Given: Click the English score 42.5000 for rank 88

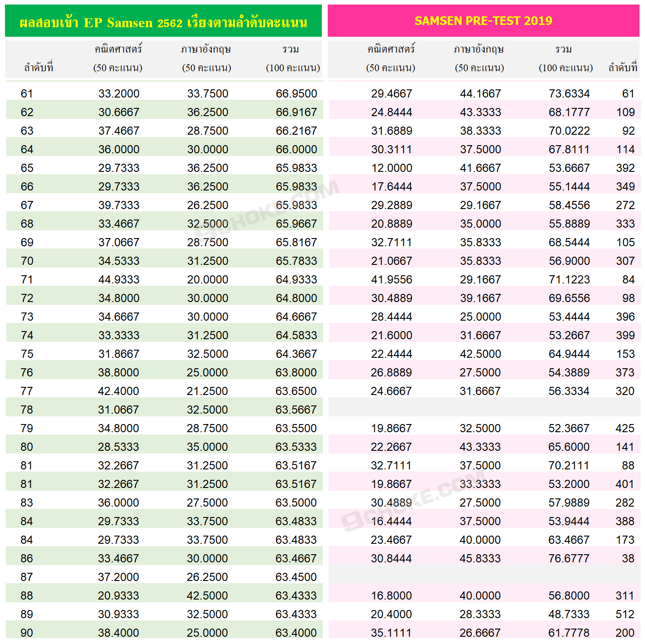Looking at the screenshot, I should (x=207, y=595).
